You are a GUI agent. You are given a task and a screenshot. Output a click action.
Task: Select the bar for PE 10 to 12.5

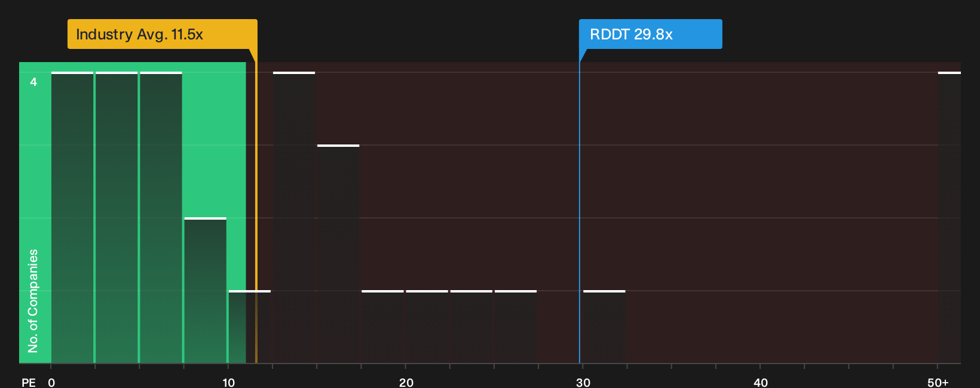pyautogui.click(x=250, y=327)
